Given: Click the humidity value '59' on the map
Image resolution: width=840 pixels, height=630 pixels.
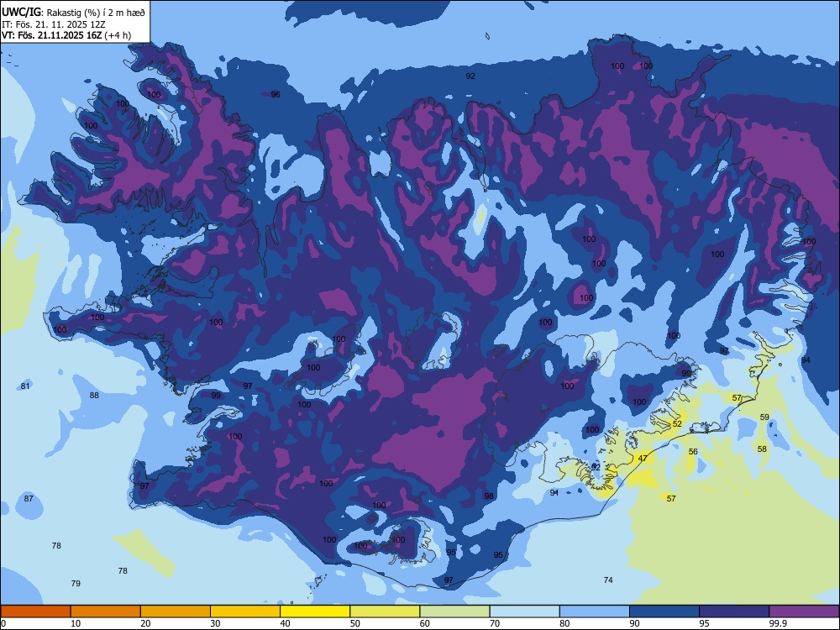Looking at the screenshot, I should coord(764,417).
